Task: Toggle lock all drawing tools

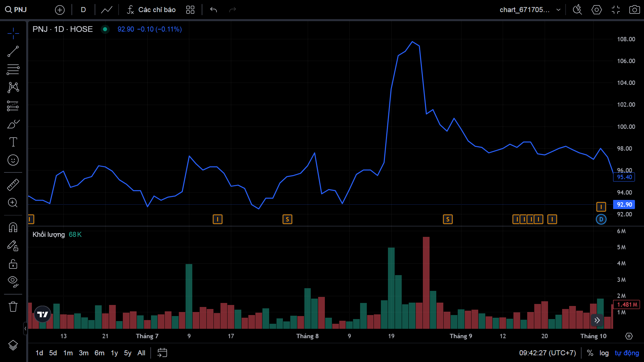Action: point(13,264)
